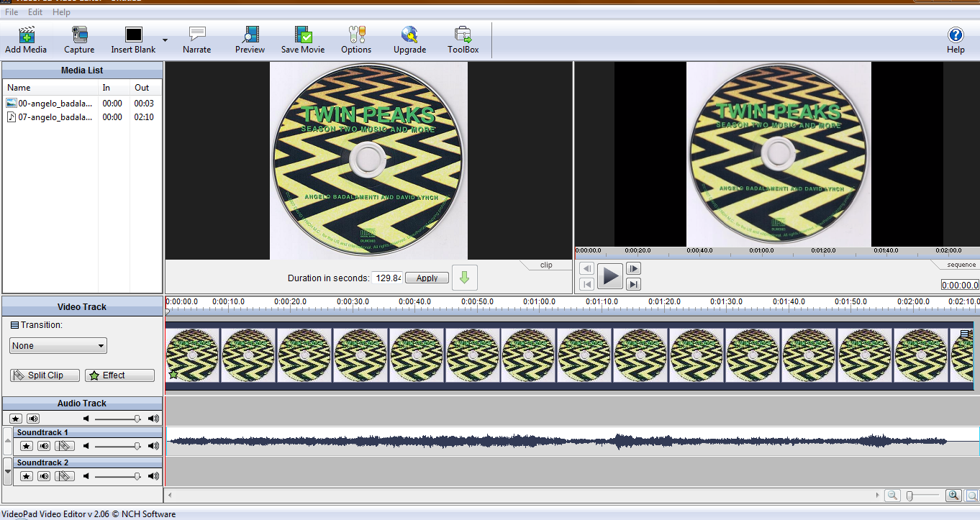
Task: Click the timeline zoom in magnifier
Action: click(953, 496)
